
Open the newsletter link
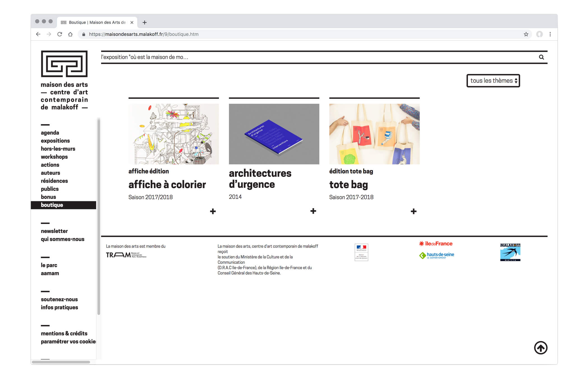(54, 231)
